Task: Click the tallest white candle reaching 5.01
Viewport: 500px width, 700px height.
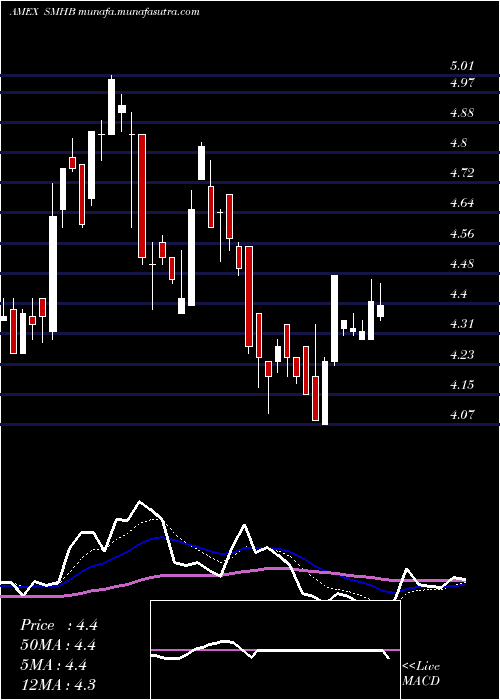Action: click(111, 106)
